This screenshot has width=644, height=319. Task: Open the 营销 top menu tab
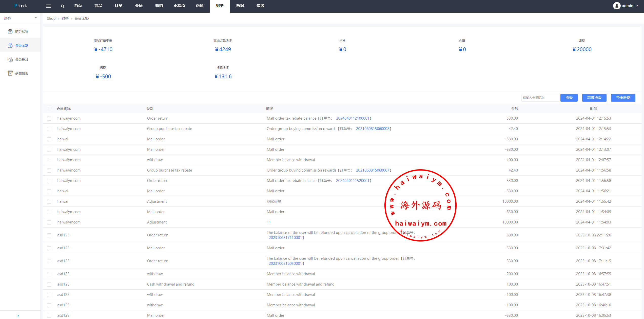[159, 6]
